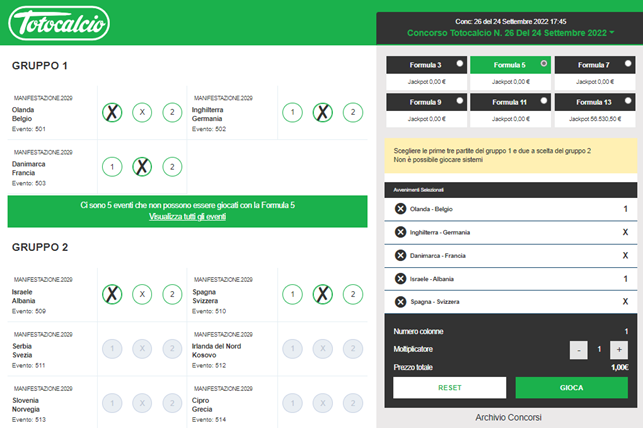The height and width of the screenshot is (428, 643).
Task: Remove Israele - Albania from selected events
Action: coord(401,279)
